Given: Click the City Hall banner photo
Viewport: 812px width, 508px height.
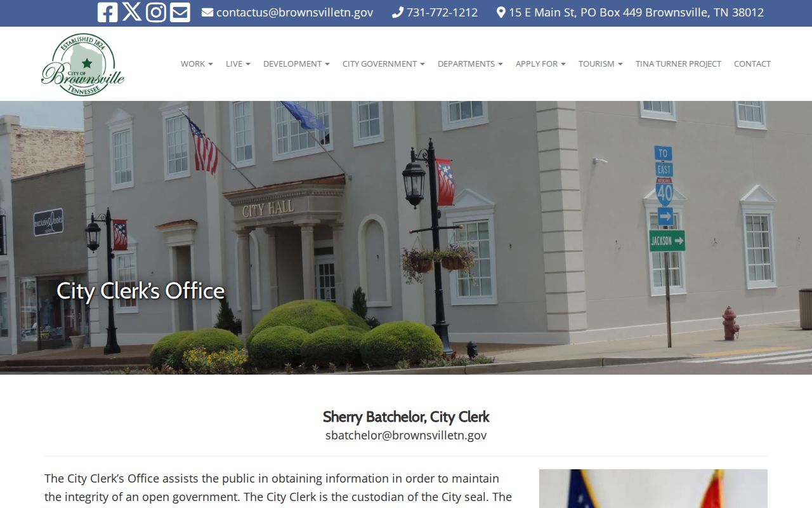Looking at the screenshot, I should 406,237.
